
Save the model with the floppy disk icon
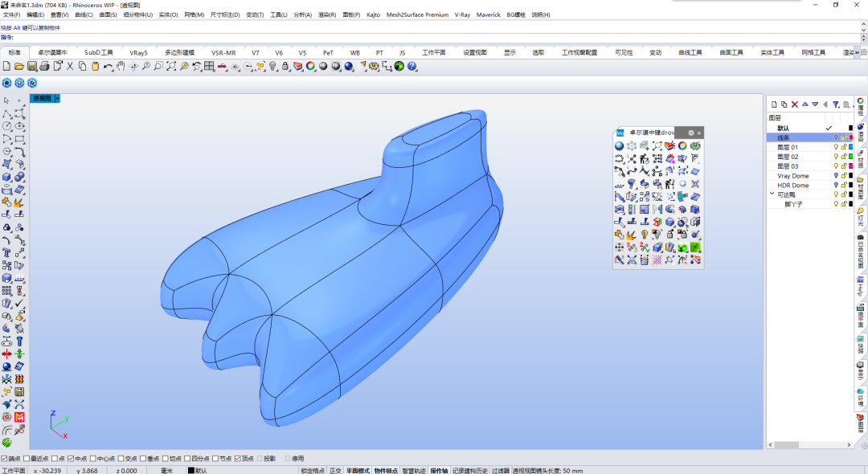coord(31,67)
